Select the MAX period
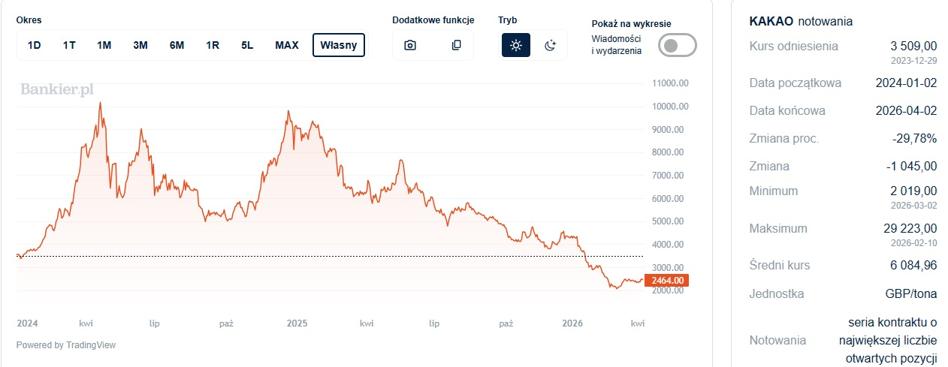The width and height of the screenshot is (948, 367). pos(287,45)
